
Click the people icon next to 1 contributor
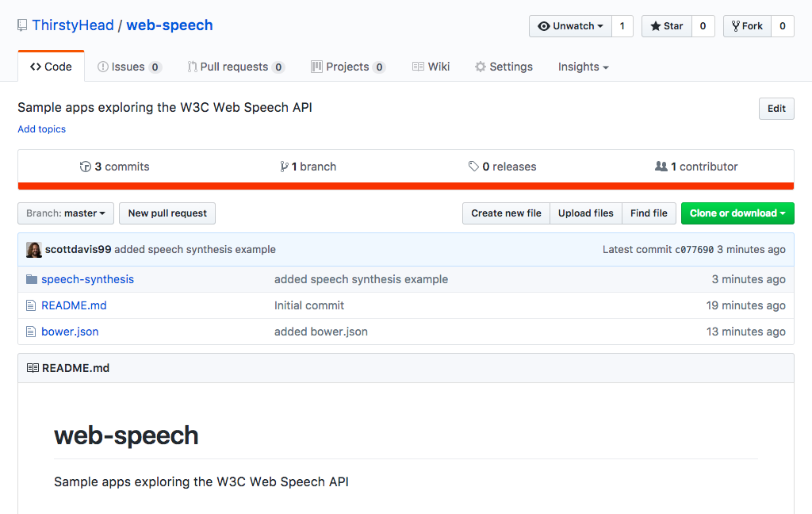pos(661,167)
